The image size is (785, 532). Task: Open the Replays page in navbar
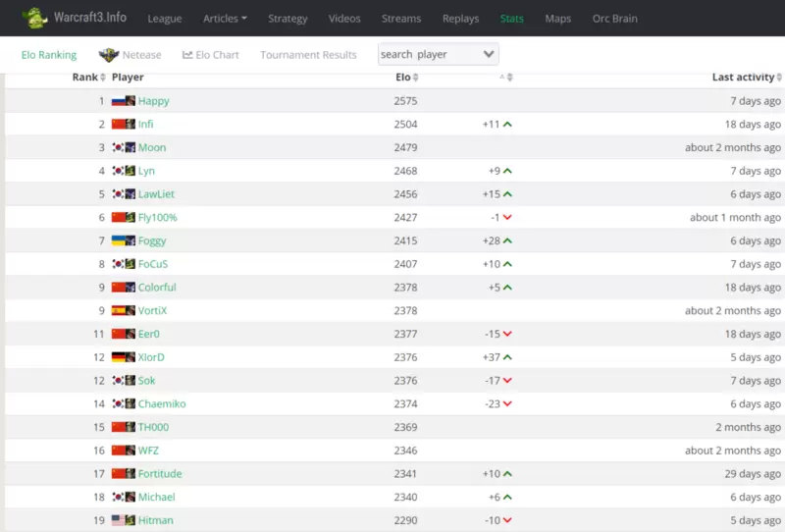pos(460,19)
